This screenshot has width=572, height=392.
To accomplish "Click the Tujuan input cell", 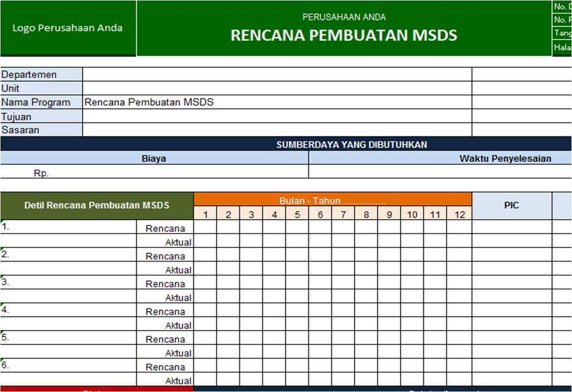I will (277, 116).
